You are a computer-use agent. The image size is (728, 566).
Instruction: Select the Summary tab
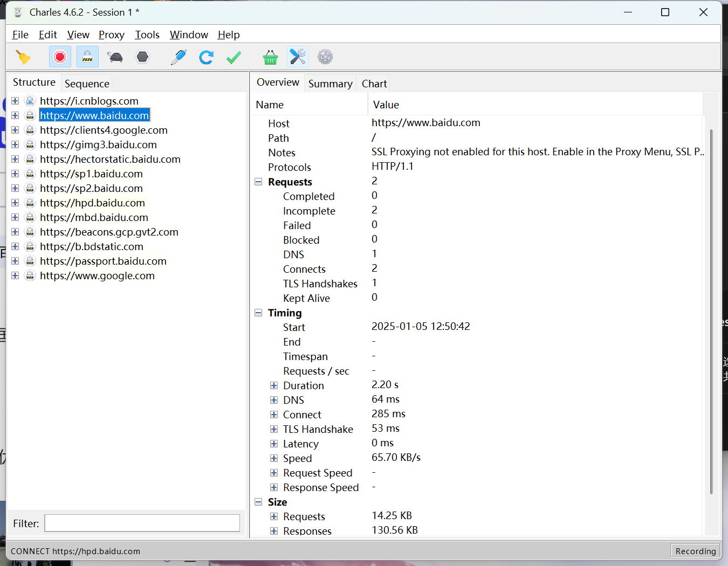point(330,84)
